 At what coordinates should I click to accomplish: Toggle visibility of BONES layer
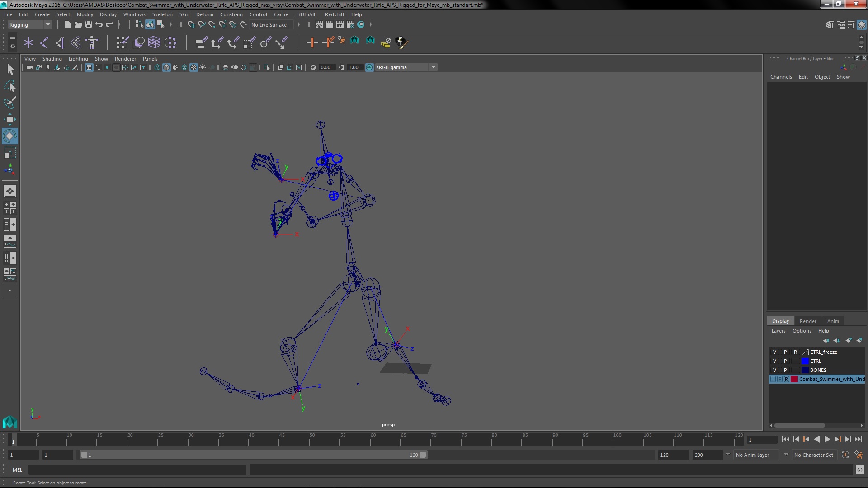[774, 370]
